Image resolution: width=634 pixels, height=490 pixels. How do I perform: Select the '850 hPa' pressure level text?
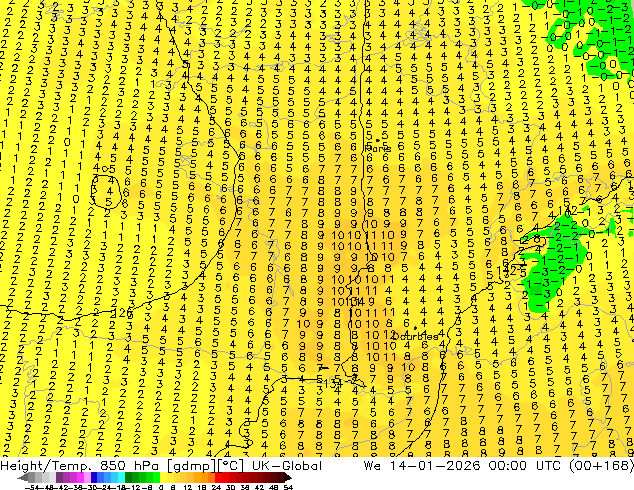(x=129, y=465)
